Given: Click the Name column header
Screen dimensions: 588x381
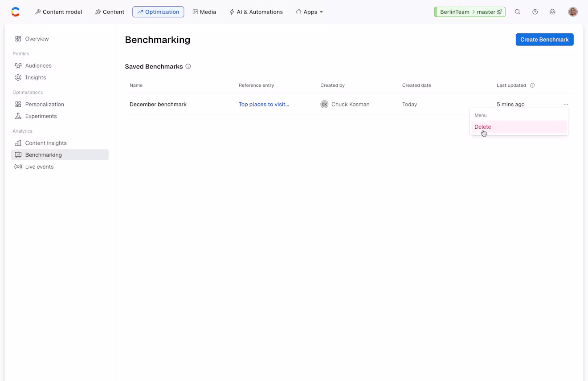Looking at the screenshot, I should pyautogui.click(x=136, y=85).
